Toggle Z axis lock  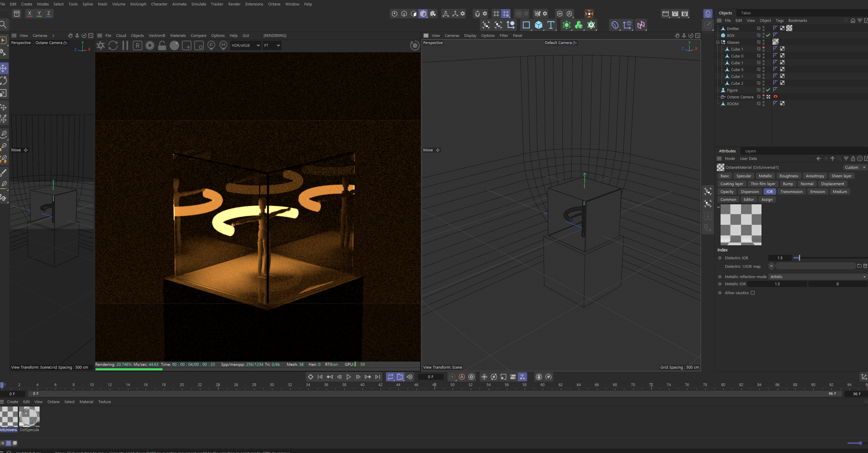pos(48,14)
